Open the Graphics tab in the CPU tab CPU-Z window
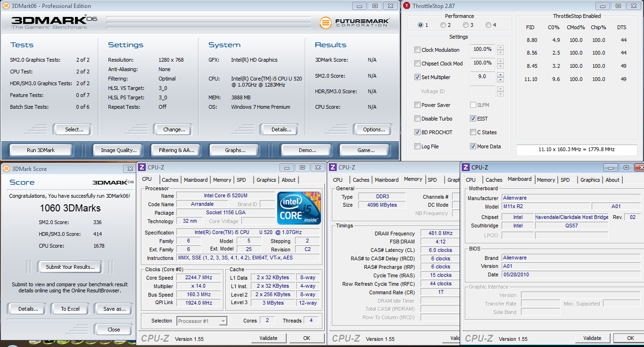The image size is (644, 347). click(x=266, y=180)
